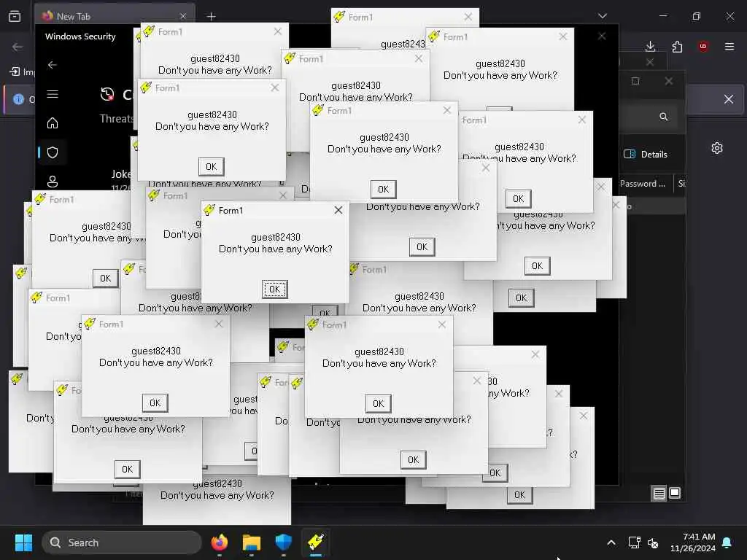Click the network status tray icon
Image resolution: width=747 pixels, height=560 pixels.
pos(634,542)
